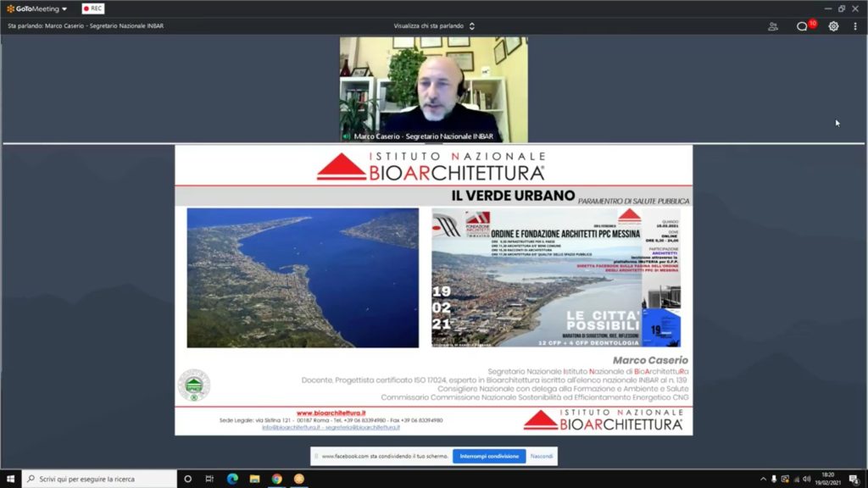This screenshot has height=488, width=868.
Task: Open Microsoft Edge from the taskbar
Action: pyautogui.click(x=232, y=479)
